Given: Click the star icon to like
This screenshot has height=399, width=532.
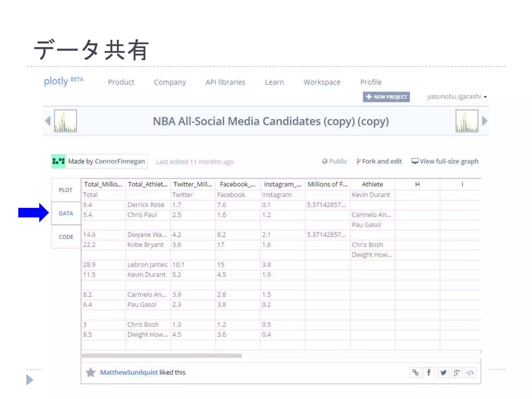Looking at the screenshot, I should pos(91,373).
